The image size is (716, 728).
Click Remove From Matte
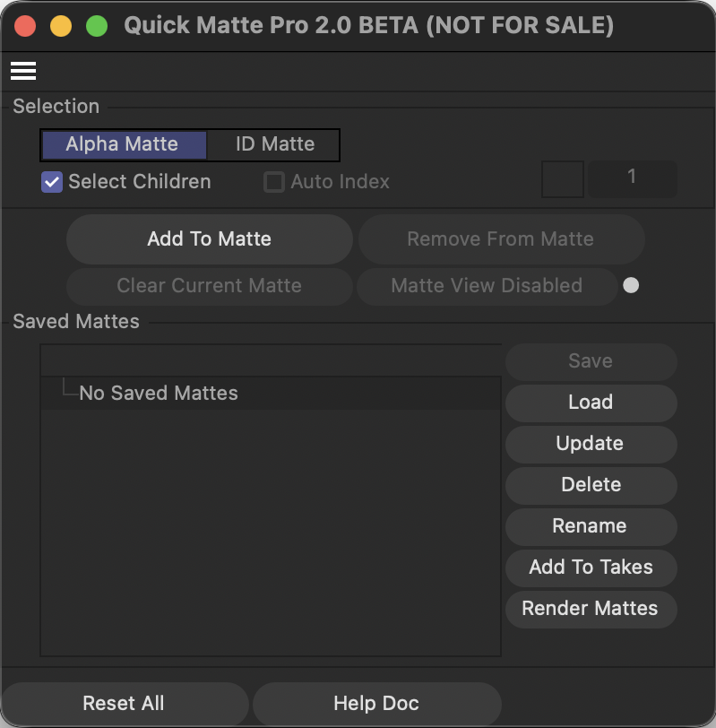click(x=501, y=239)
